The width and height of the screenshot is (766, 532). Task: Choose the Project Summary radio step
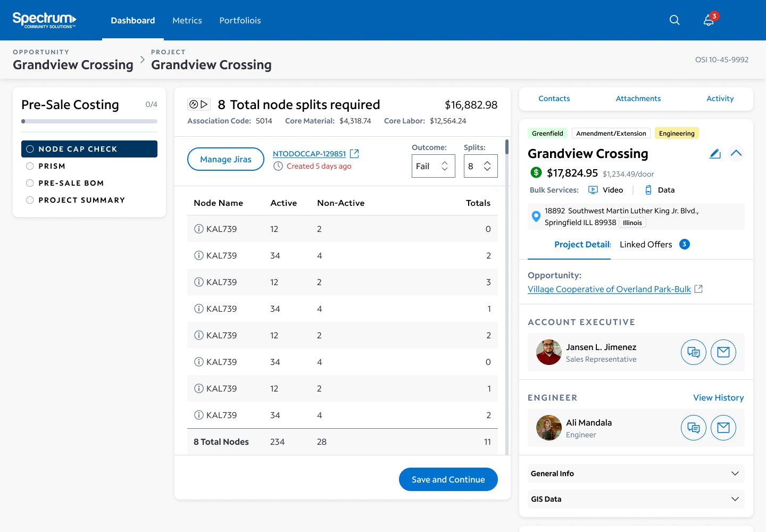tap(30, 200)
